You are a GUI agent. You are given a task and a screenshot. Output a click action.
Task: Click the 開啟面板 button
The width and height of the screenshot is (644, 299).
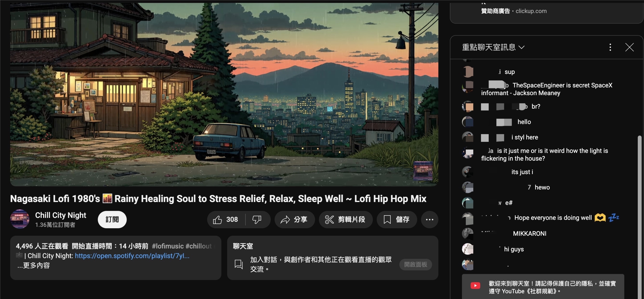(415, 265)
